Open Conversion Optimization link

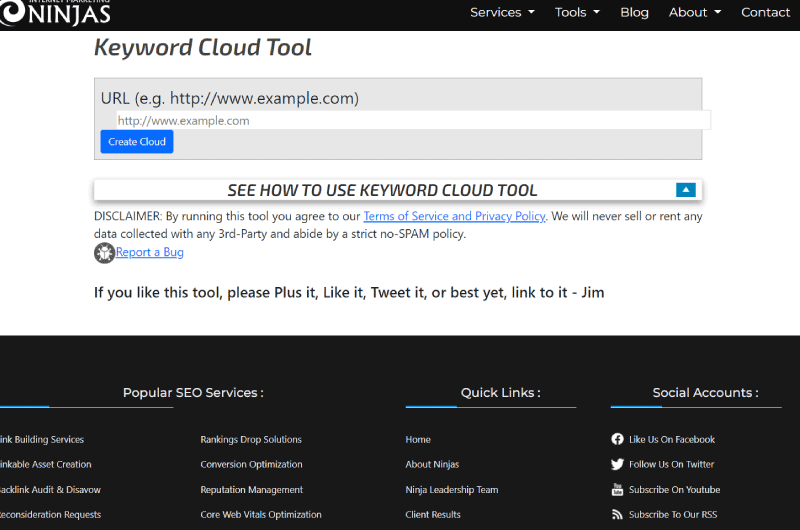coord(252,464)
